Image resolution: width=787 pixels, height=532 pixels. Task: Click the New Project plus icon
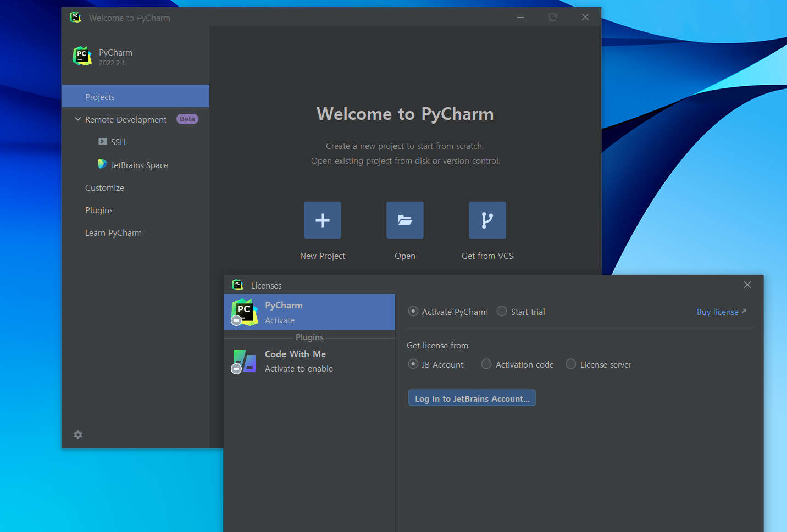coord(323,220)
